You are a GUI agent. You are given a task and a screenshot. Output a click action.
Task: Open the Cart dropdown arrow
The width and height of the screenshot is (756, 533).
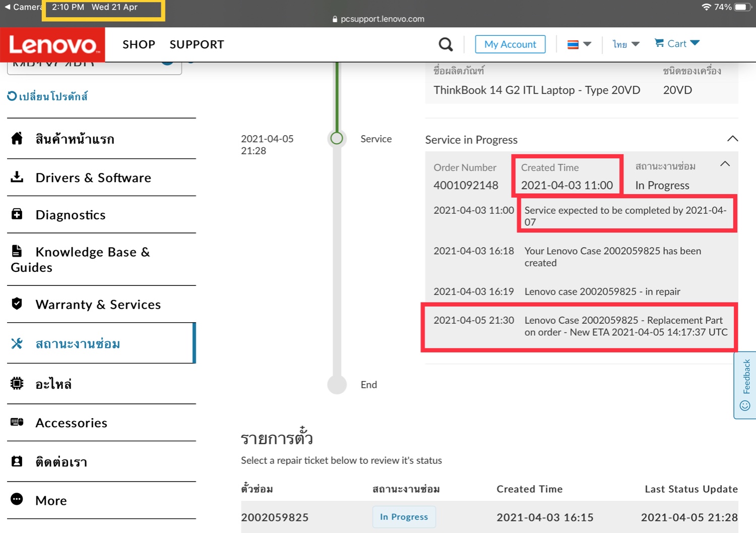[x=695, y=43]
